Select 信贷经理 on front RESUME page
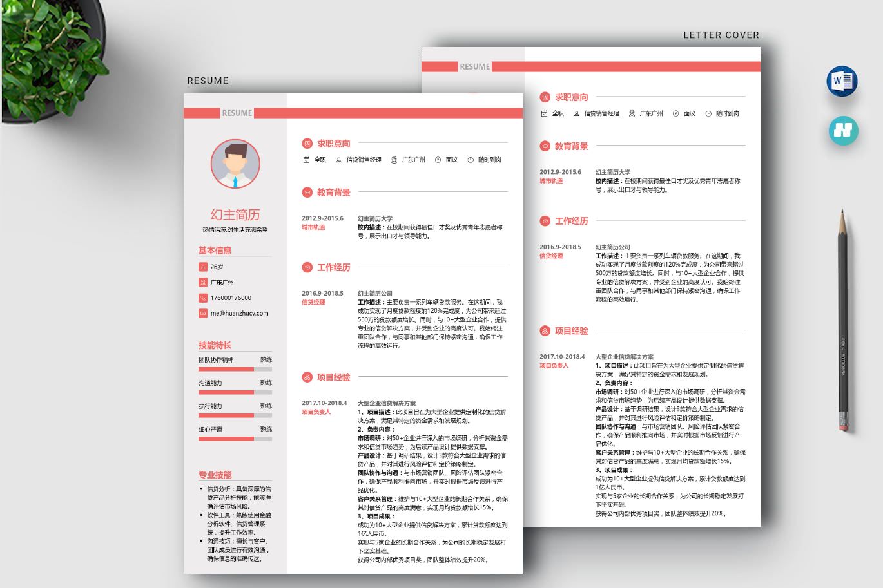This screenshot has width=883, height=588. tap(313, 302)
